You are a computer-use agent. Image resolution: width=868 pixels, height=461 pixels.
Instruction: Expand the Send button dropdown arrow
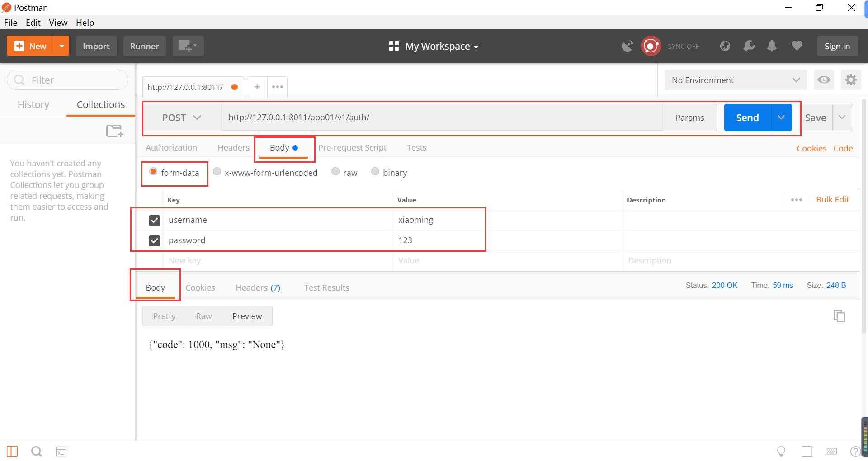781,118
